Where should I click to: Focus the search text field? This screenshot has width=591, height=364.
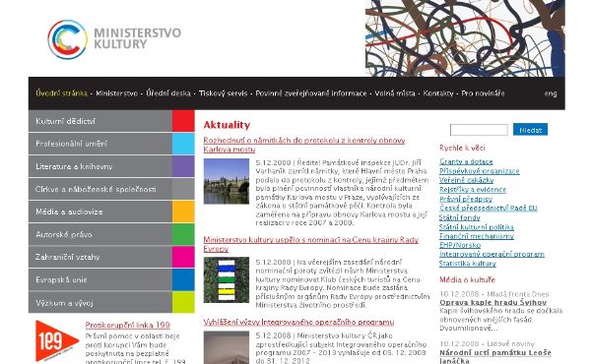coord(479,130)
